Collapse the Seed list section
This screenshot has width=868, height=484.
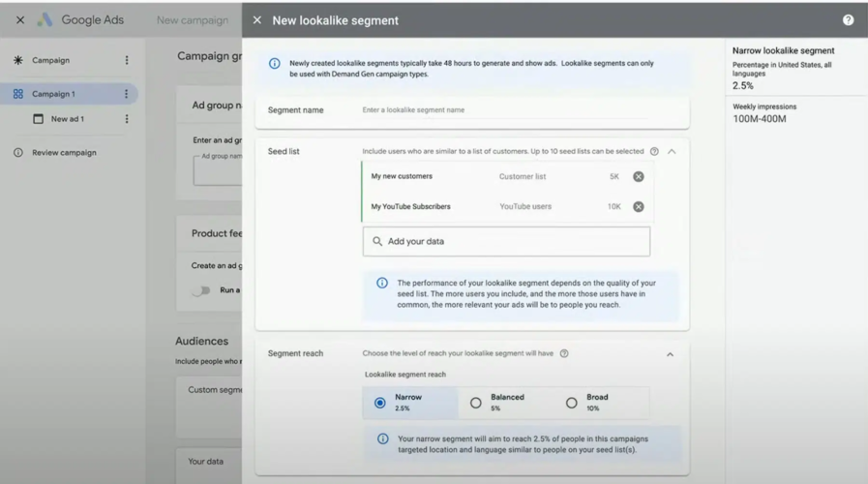672,152
